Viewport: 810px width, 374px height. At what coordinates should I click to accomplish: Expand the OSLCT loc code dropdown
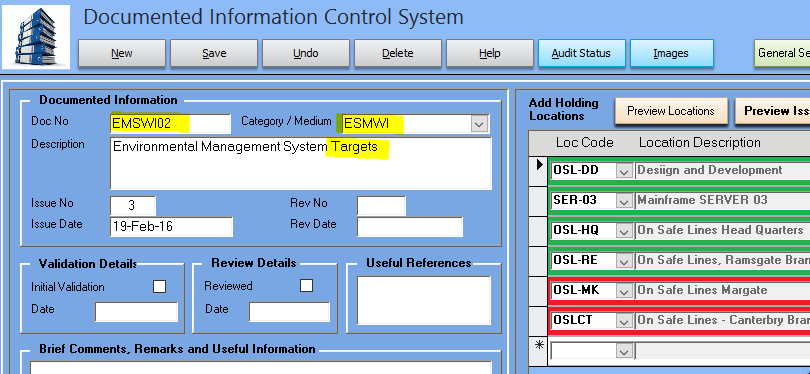624,321
